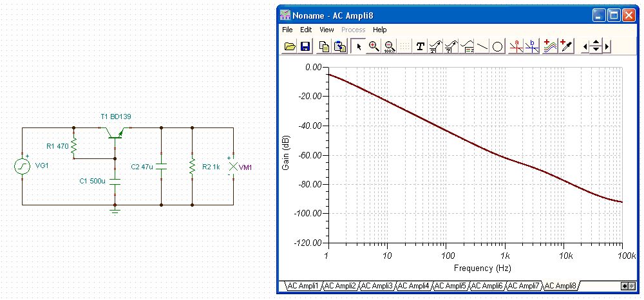Select the BD139 transistor T1 in the schematic
The width and height of the screenshot is (644, 300).
115,134
